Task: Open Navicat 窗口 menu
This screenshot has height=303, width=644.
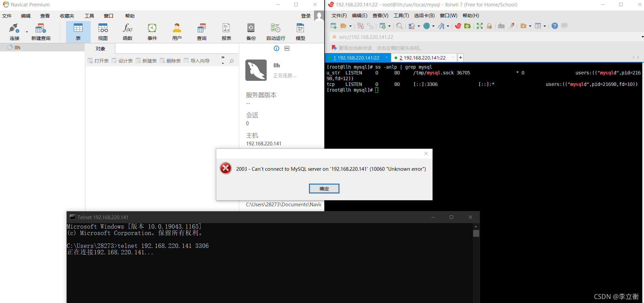Action: pos(109,16)
